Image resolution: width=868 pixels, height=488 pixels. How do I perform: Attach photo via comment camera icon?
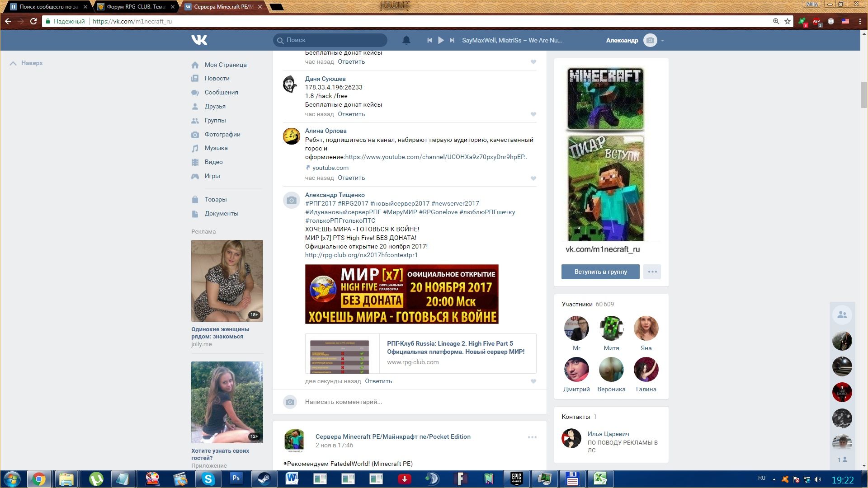[x=290, y=402]
